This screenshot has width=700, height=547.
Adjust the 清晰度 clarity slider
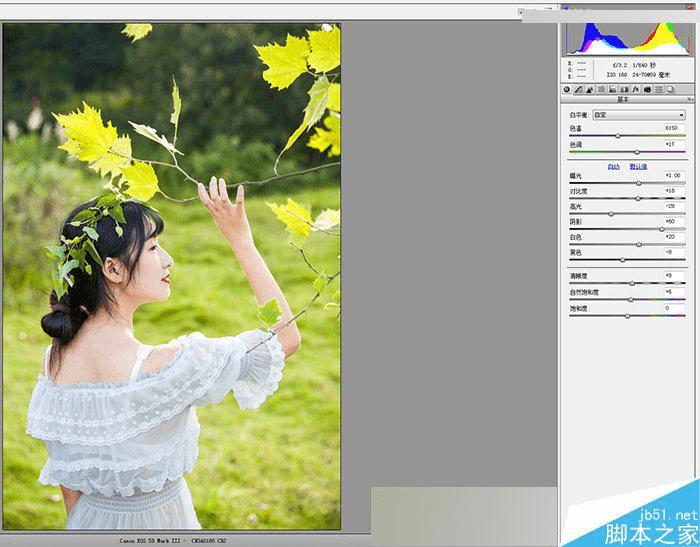point(627,283)
